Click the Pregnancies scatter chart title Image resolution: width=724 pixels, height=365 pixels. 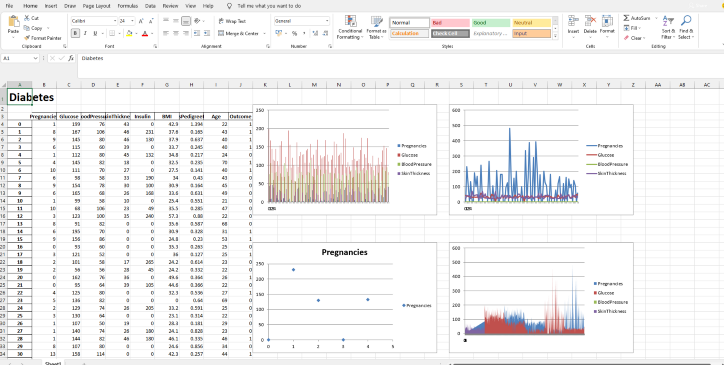coord(344,252)
